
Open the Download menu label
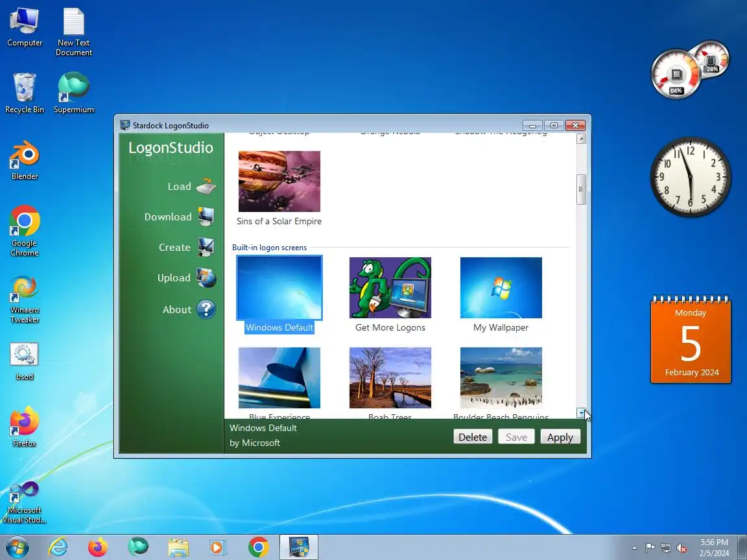click(168, 216)
